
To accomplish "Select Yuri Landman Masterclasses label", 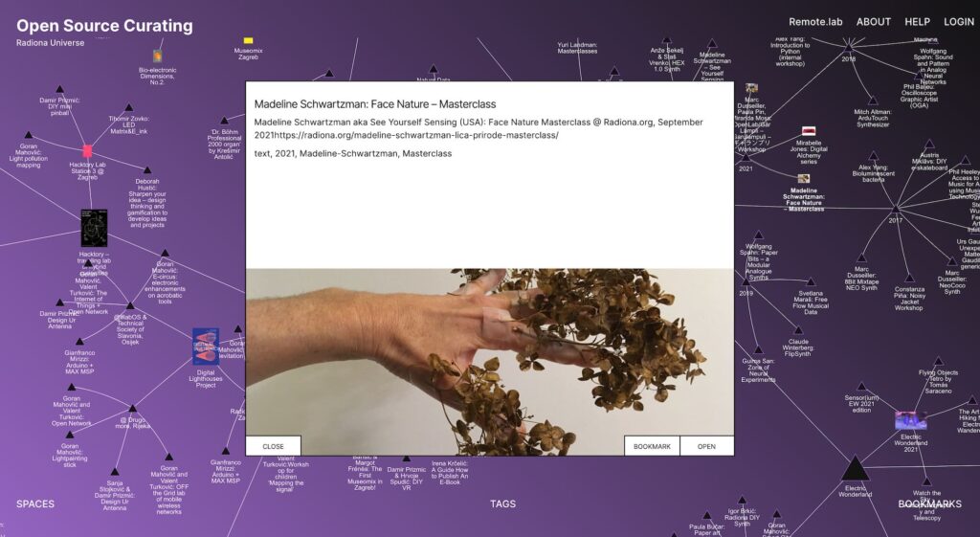I will pos(577,48).
